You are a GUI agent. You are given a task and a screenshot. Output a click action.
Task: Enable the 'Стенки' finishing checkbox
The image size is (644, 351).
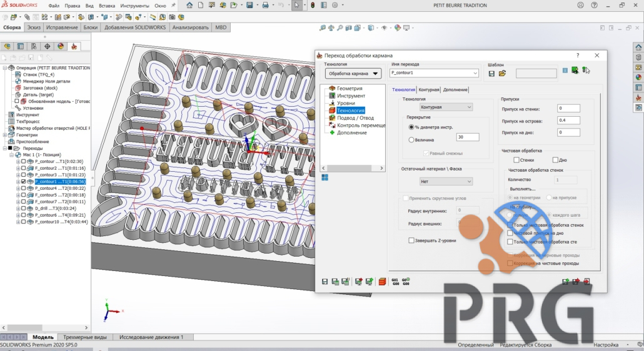point(516,160)
